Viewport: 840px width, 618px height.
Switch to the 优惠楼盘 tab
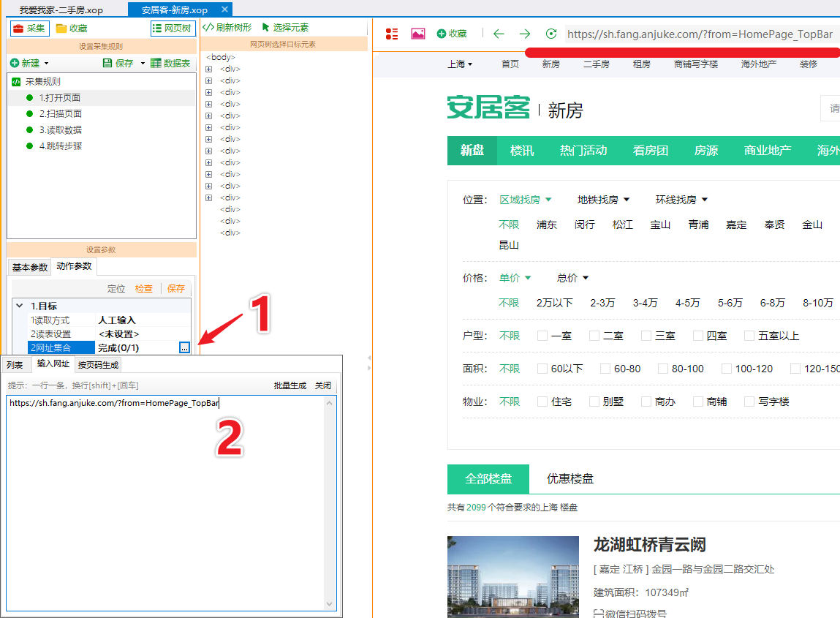point(570,478)
